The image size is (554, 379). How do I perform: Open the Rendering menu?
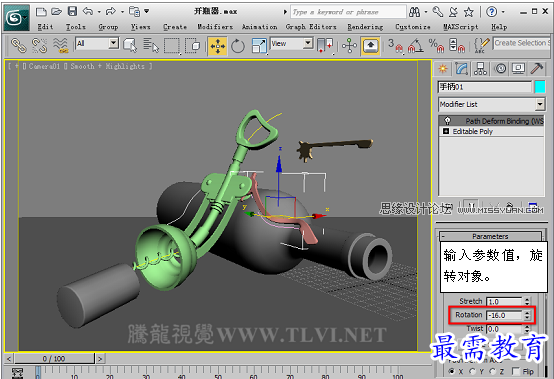point(365,27)
